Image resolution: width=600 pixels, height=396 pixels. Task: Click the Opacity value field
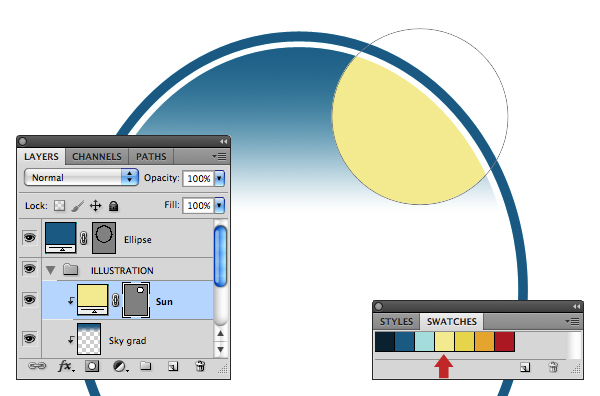pyautogui.click(x=199, y=178)
